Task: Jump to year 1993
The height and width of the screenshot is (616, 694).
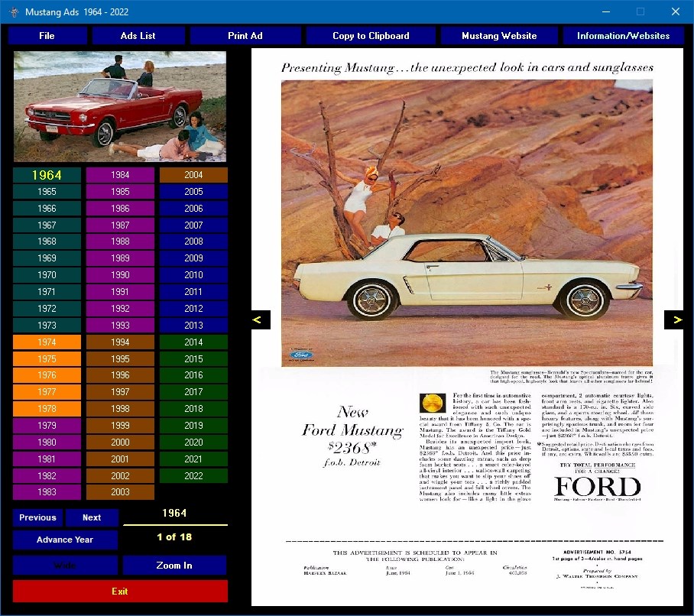Action: 121,326
